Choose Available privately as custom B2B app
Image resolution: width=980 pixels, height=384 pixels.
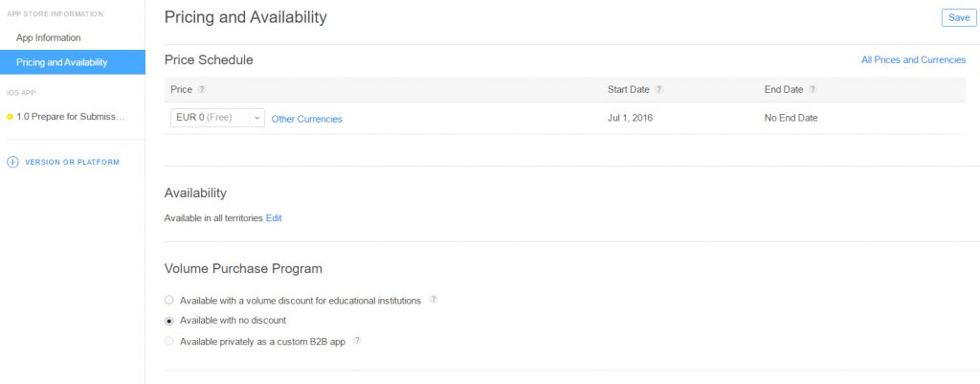[169, 341]
